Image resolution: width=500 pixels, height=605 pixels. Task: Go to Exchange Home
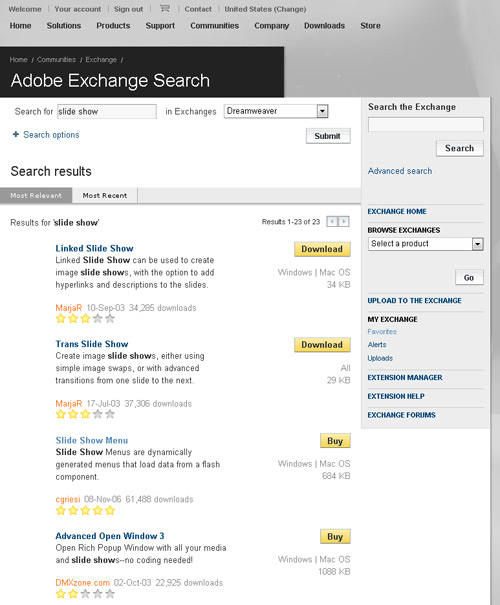coord(397,211)
